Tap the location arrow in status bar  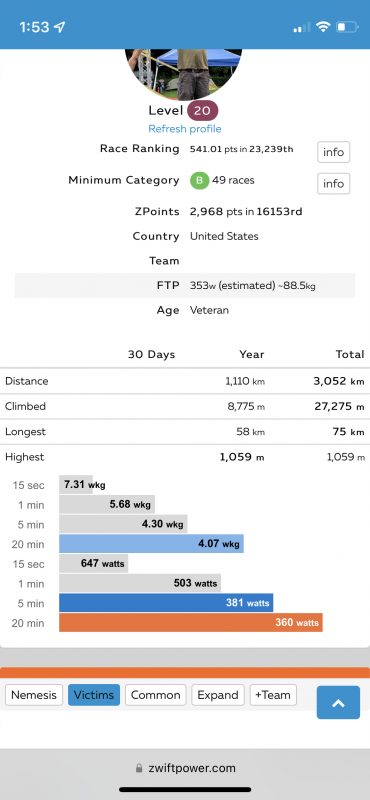pos(61,27)
